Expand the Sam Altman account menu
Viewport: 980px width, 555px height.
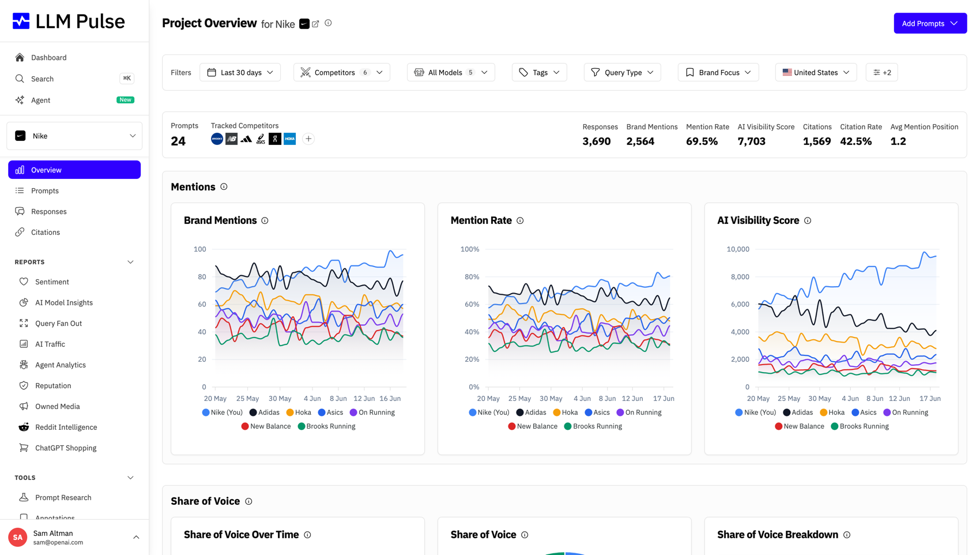click(x=136, y=537)
